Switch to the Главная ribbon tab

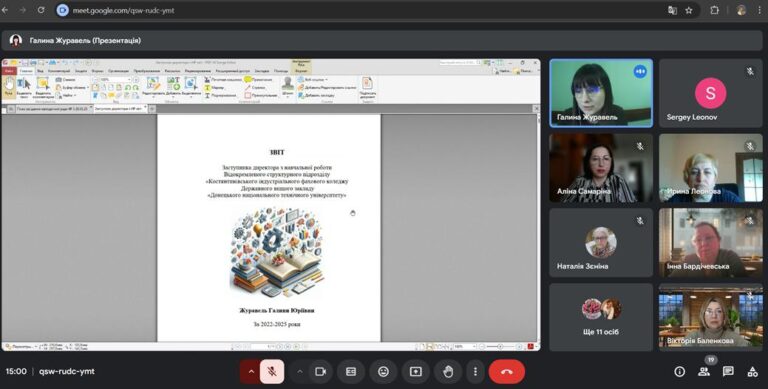26,71
